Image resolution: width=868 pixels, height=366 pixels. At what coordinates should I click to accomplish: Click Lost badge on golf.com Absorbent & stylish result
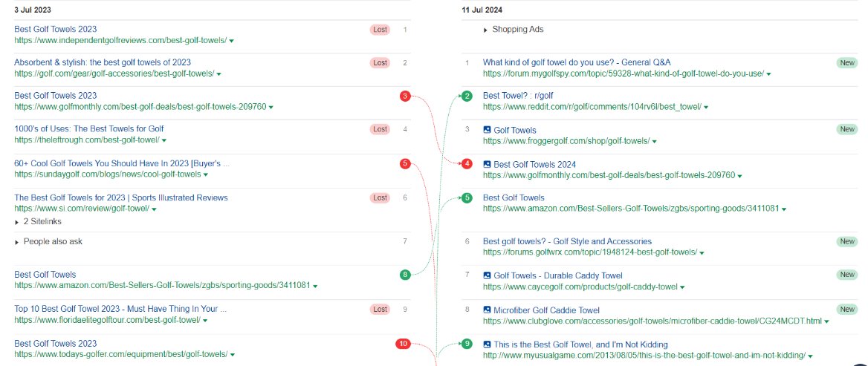click(x=380, y=63)
